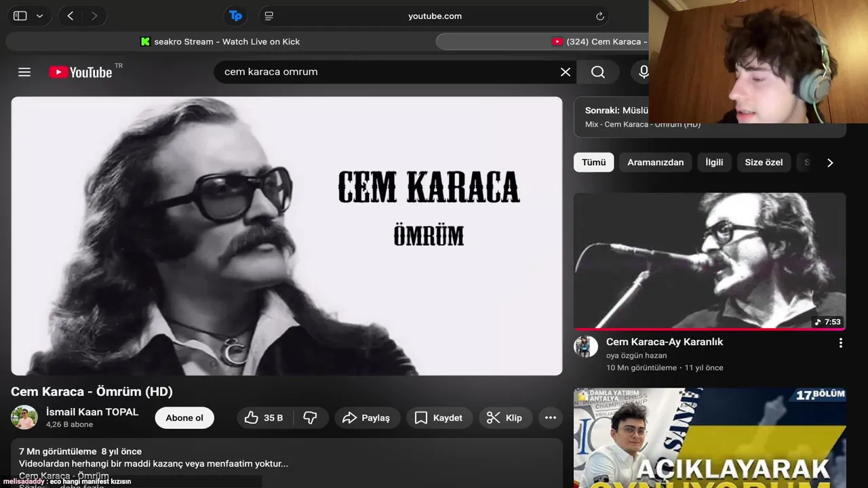Click the blue Tp extension icon
Image resolution: width=868 pixels, height=488 pixels.
click(x=235, y=16)
